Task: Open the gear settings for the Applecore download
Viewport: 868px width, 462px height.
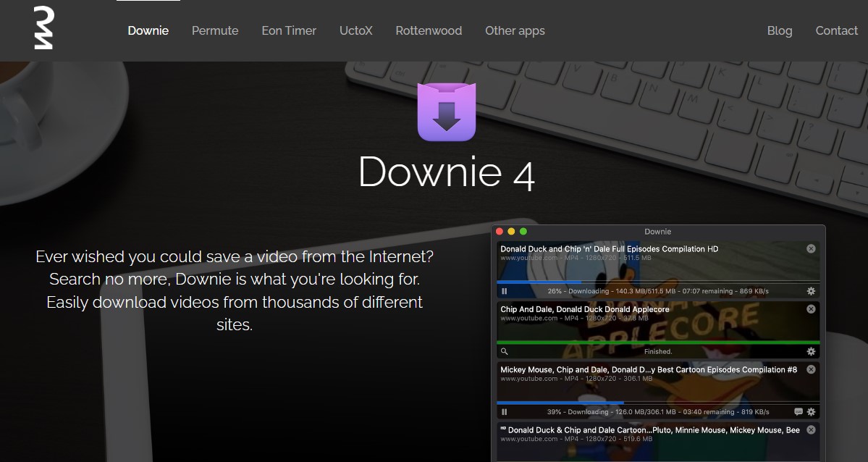Action: click(811, 351)
